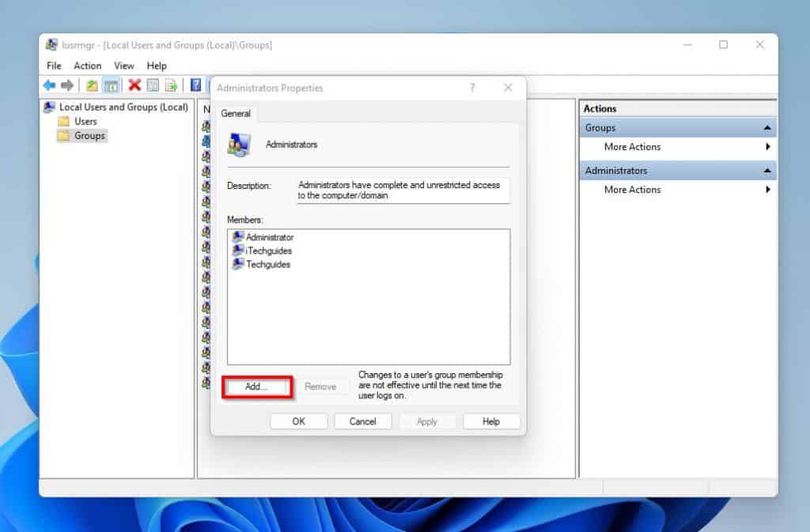810x532 pixels.
Task: Click the Add... button
Action: (x=257, y=387)
